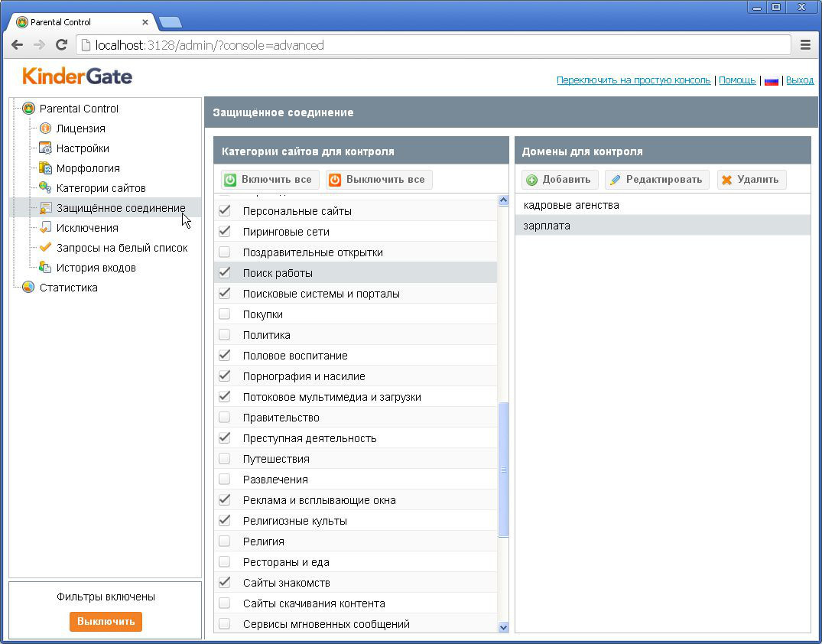The height and width of the screenshot is (644, 822).
Task: Click the Лицензия icon in sidebar
Action: tap(45, 128)
